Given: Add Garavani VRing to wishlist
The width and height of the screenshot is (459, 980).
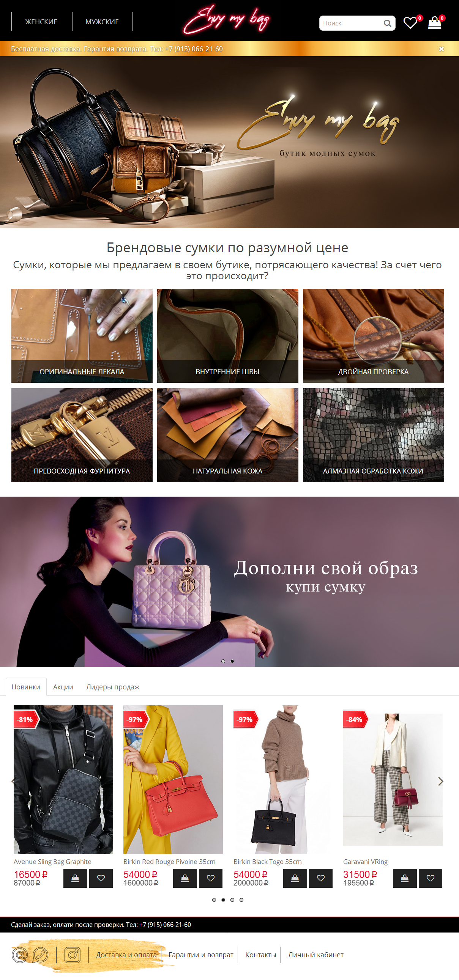Looking at the screenshot, I should (x=431, y=878).
